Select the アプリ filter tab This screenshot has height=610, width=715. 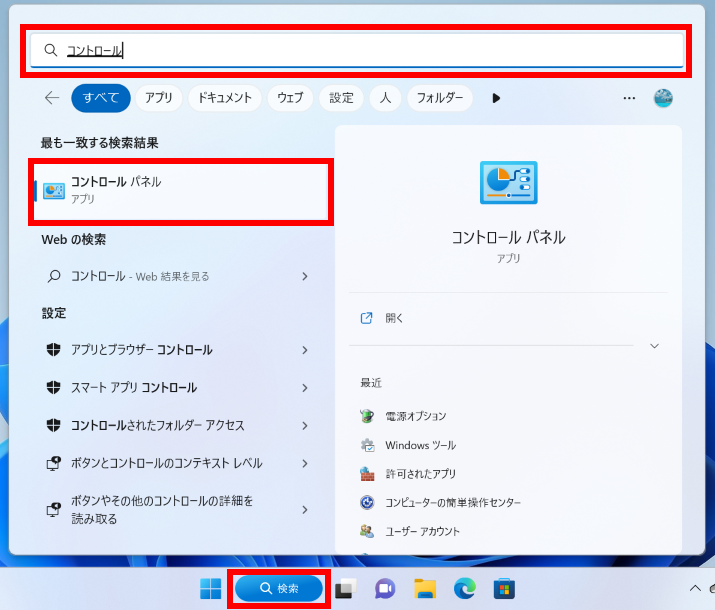coord(159,98)
